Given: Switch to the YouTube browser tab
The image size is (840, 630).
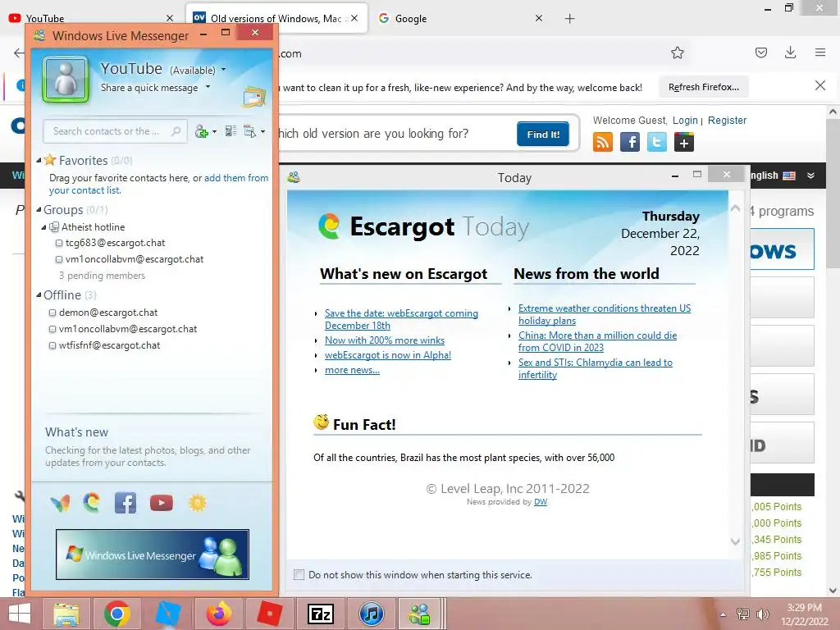Looking at the screenshot, I should coord(92,18).
